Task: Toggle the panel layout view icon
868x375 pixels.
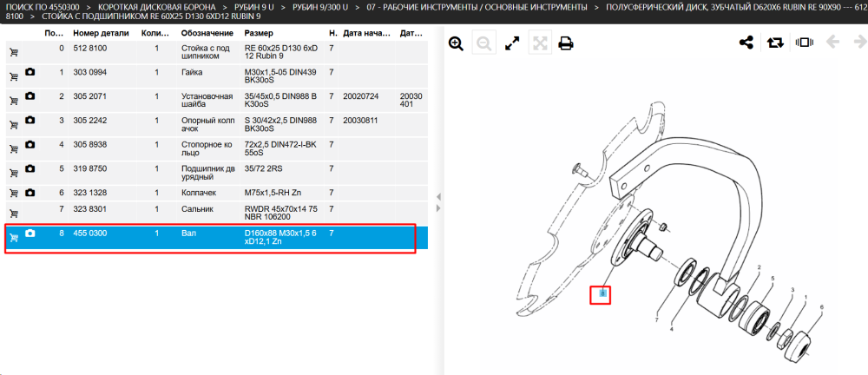Action: 803,43
